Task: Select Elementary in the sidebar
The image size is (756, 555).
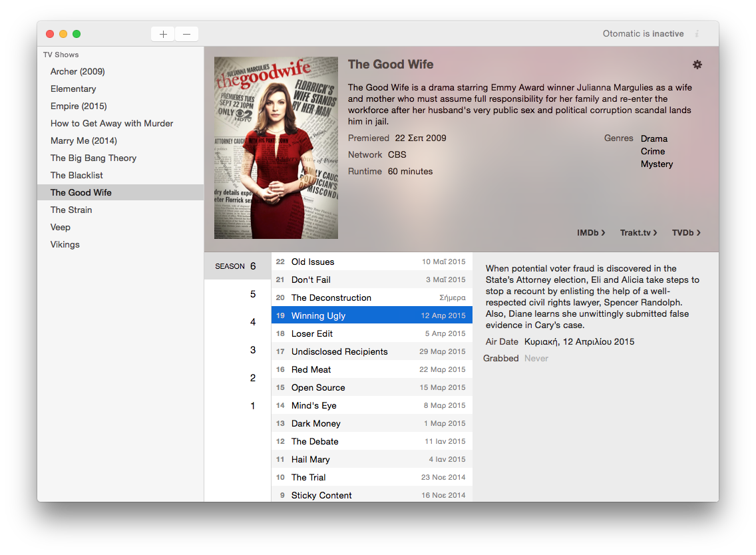Action: pos(120,89)
